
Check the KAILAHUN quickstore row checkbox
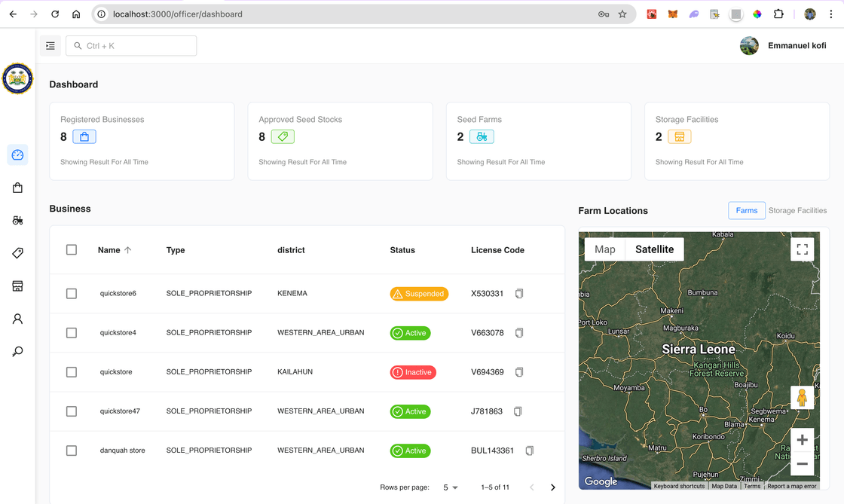tap(72, 372)
